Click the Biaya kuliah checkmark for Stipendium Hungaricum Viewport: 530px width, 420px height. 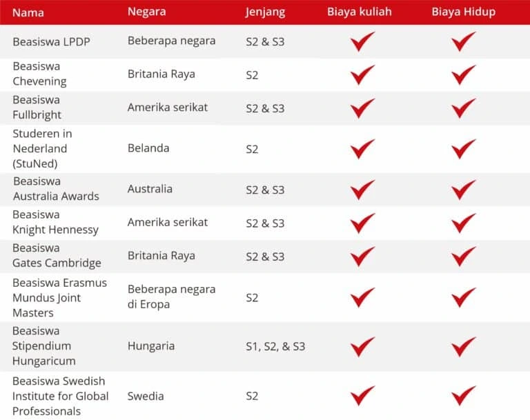[362, 346]
